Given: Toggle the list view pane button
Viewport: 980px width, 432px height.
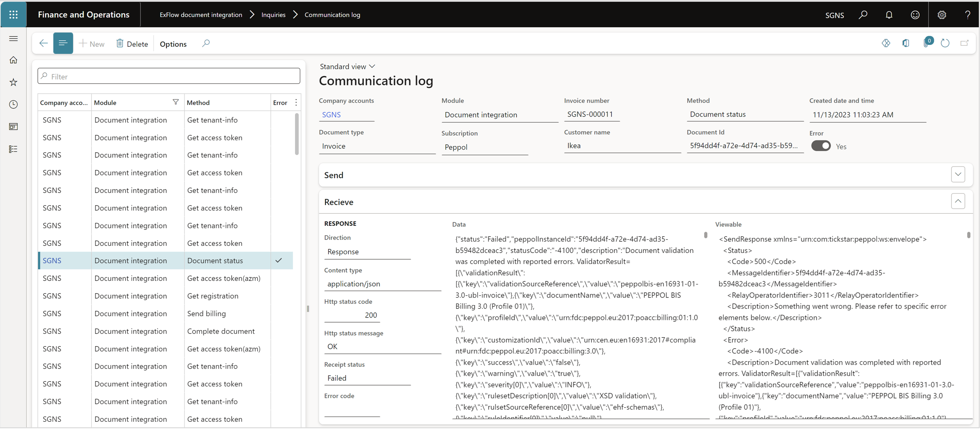Looking at the screenshot, I should (x=63, y=43).
